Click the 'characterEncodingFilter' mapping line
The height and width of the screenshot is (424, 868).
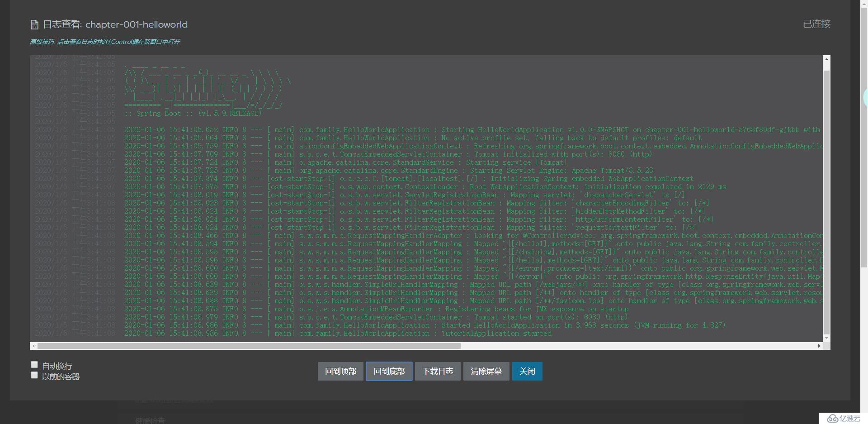417,203
